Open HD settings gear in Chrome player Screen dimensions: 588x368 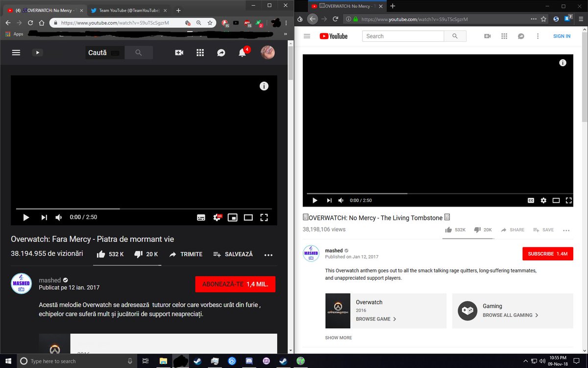coord(217,217)
